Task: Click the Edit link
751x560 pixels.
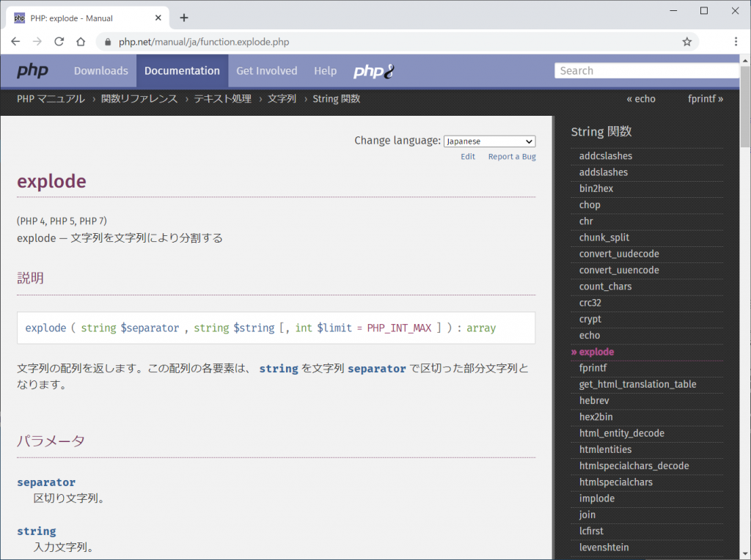Action: (x=467, y=156)
